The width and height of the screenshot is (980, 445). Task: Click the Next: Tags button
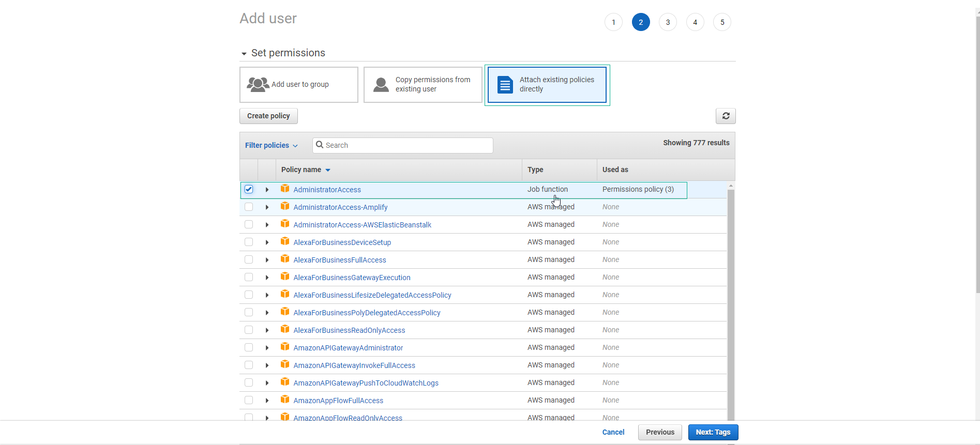(x=713, y=432)
